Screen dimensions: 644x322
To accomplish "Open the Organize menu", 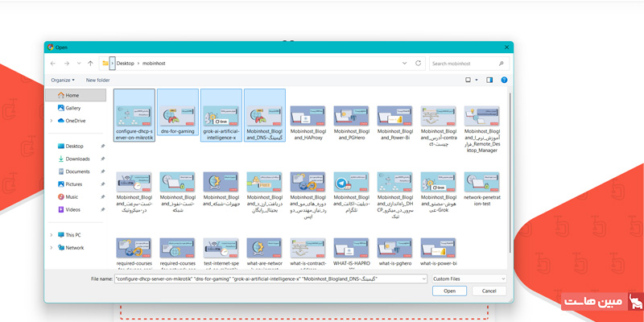I will (x=62, y=80).
